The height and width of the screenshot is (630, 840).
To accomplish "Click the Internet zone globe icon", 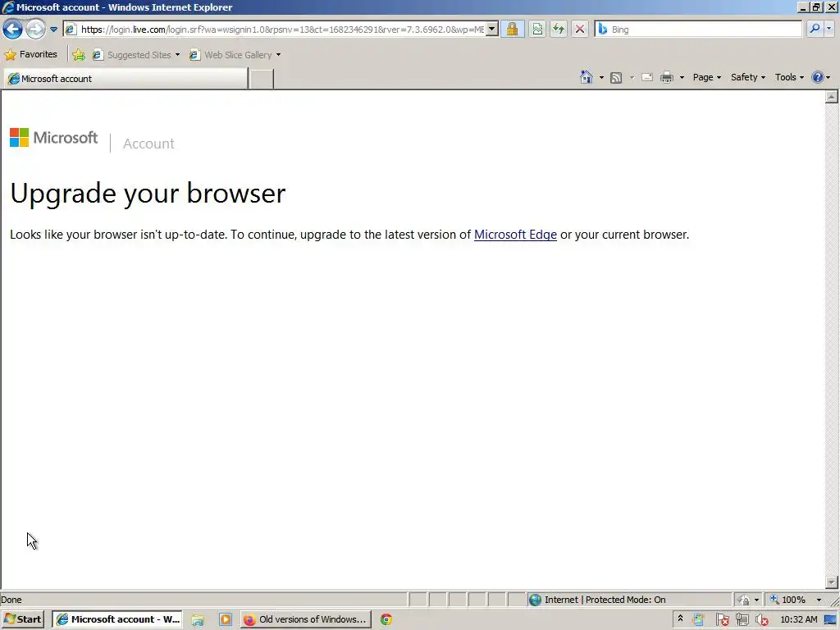I will coord(535,600).
